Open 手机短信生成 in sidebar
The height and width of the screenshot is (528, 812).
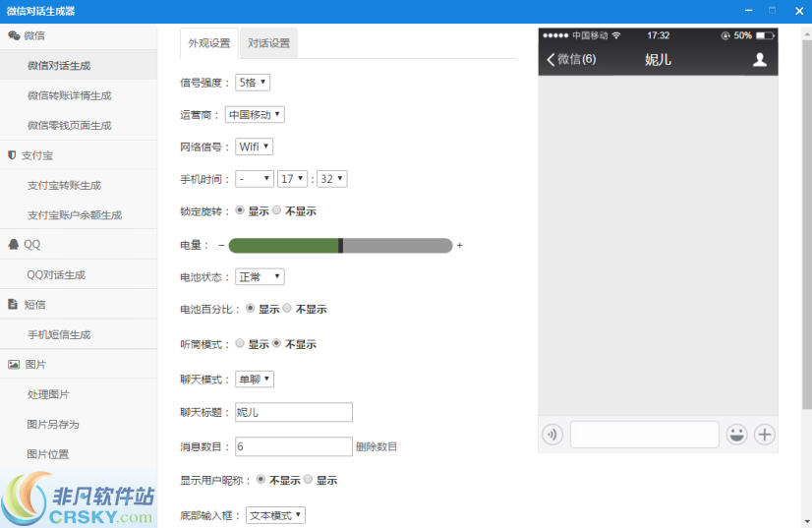tap(79, 334)
